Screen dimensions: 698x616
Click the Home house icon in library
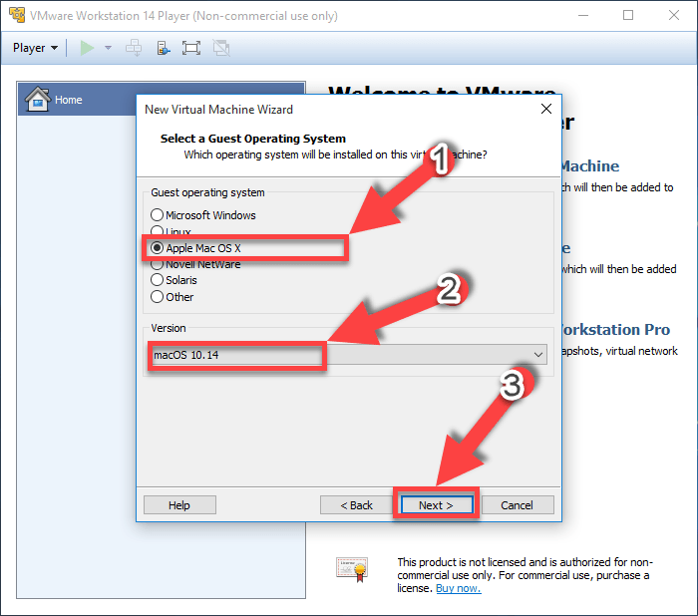tap(37, 100)
